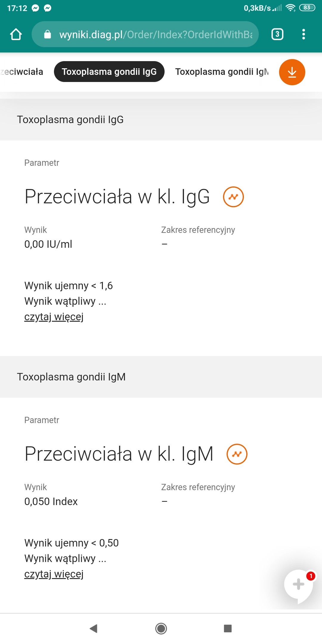Image resolution: width=322 pixels, height=644 pixels.
Task: Open the trend chart icon for IgG antibodies
Action: coord(233,197)
